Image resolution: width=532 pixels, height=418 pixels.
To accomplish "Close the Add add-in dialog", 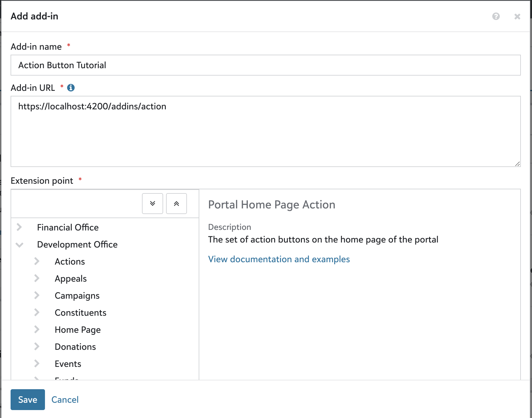I will point(517,16).
